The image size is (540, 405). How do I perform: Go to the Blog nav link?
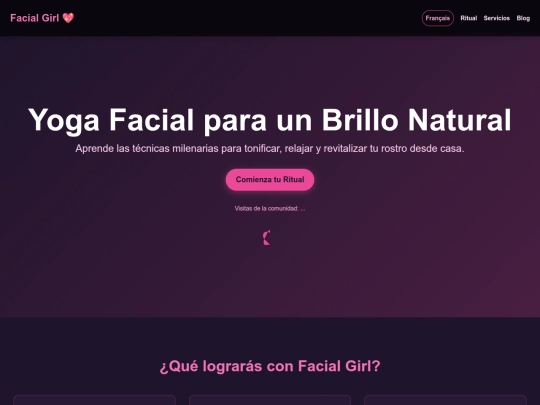tap(523, 18)
